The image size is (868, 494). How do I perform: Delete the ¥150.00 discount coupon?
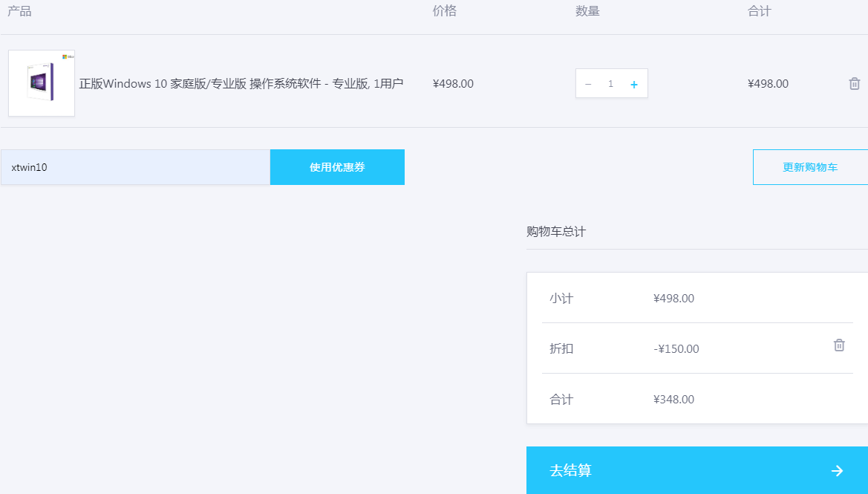[x=839, y=345]
